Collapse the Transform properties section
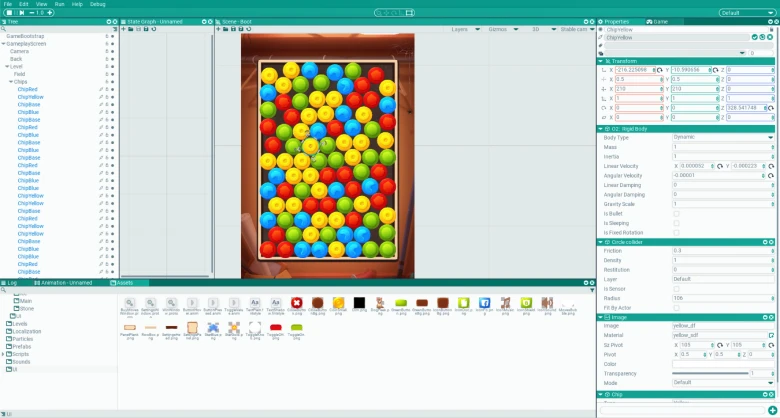The image size is (780, 418). point(600,61)
